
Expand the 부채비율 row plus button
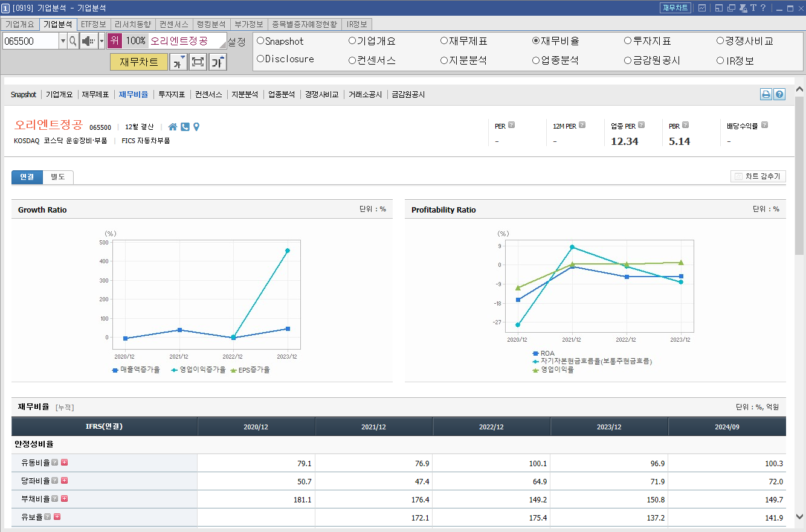65,499
